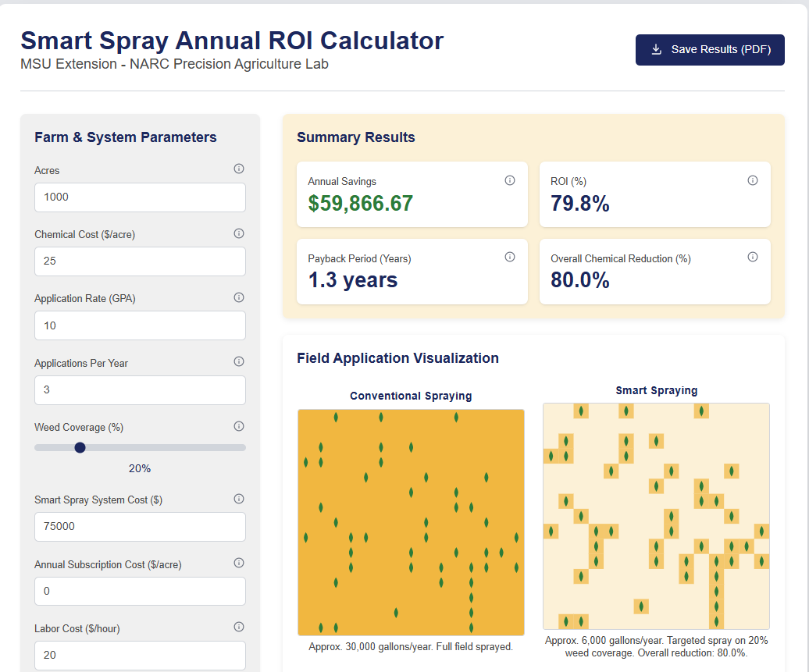
Task: Click the Annual Savings info icon
Action: coord(510,180)
